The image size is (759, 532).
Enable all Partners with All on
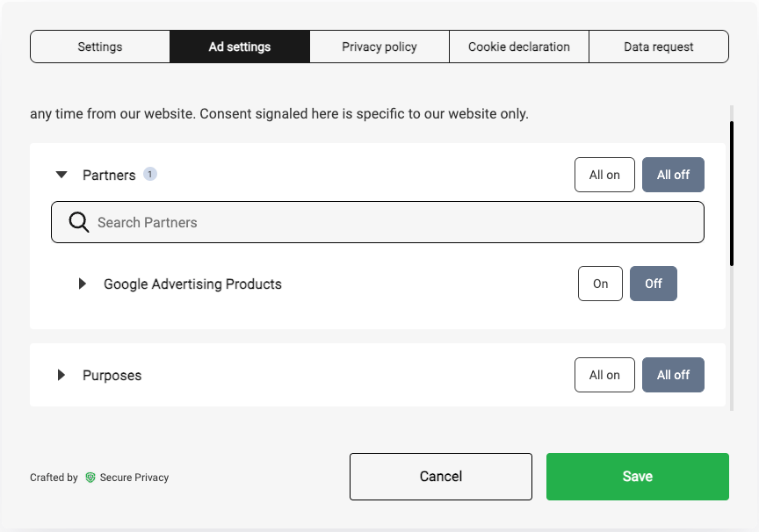click(x=604, y=175)
